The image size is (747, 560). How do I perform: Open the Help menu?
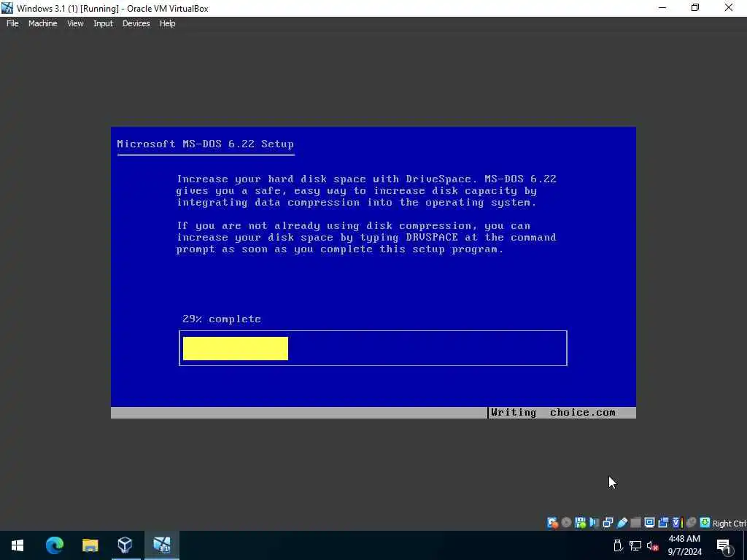tap(167, 23)
